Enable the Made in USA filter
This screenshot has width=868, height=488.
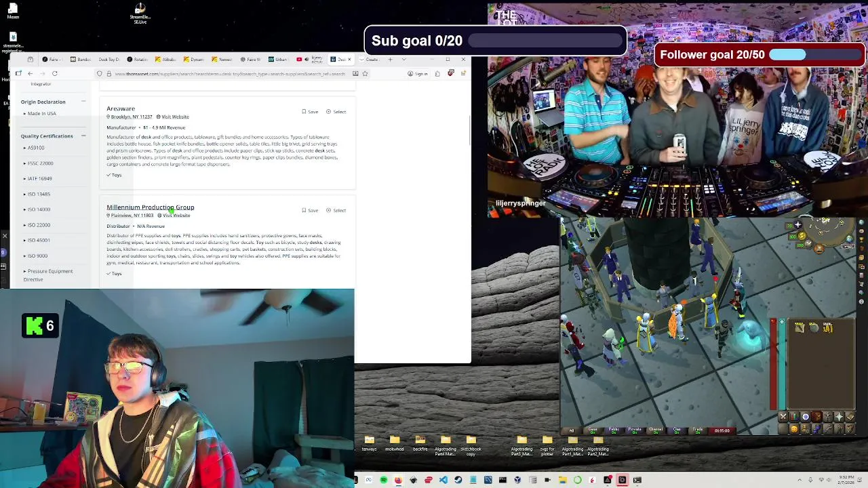pos(41,114)
